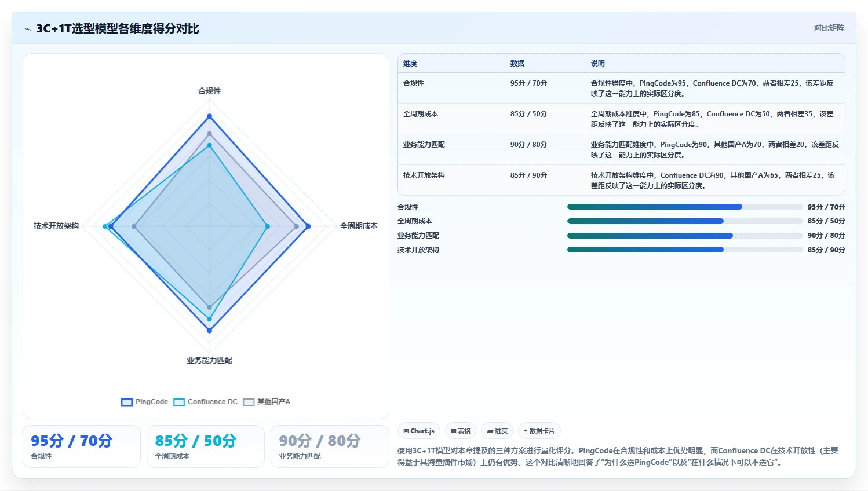This screenshot has height=491, width=868.
Task: Click the icon beside the 3C+1T title
Action: (x=27, y=29)
